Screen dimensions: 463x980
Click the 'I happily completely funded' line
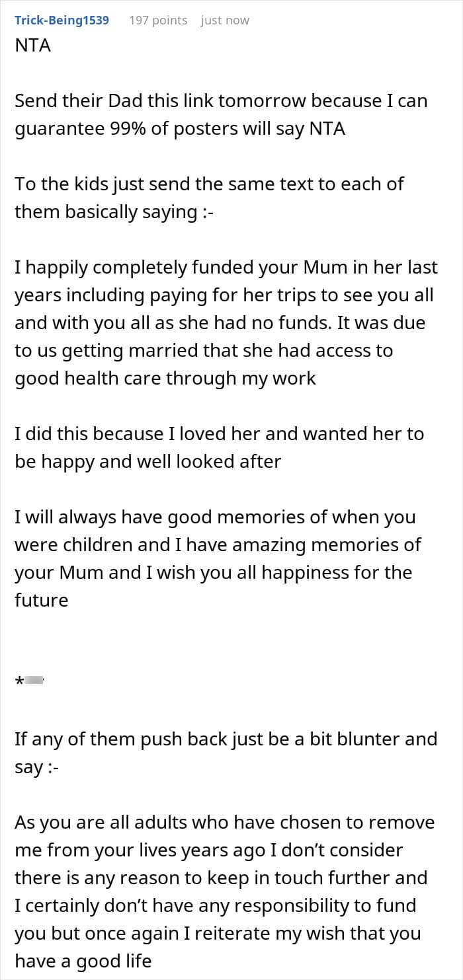(x=226, y=268)
